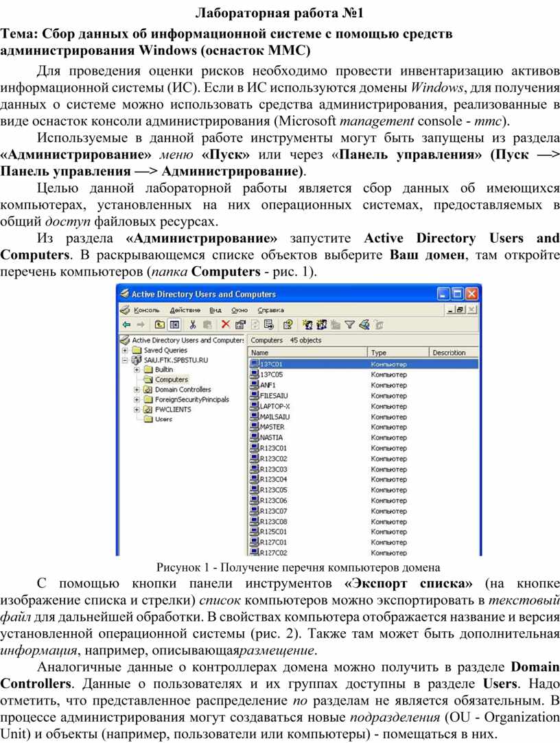The height and width of the screenshot is (743, 560).
Task: Click the title bar application icon
Action: pyautogui.click(x=124, y=294)
